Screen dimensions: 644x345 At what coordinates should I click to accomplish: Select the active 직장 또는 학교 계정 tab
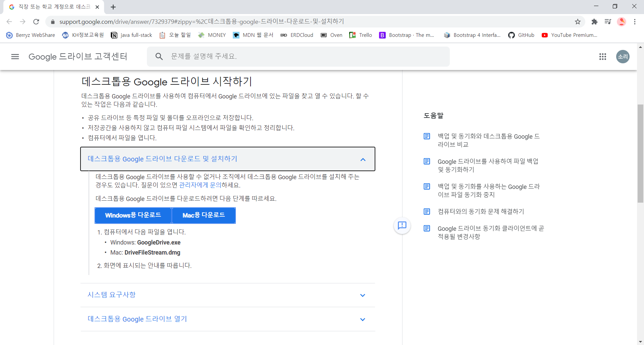coord(54,7)
